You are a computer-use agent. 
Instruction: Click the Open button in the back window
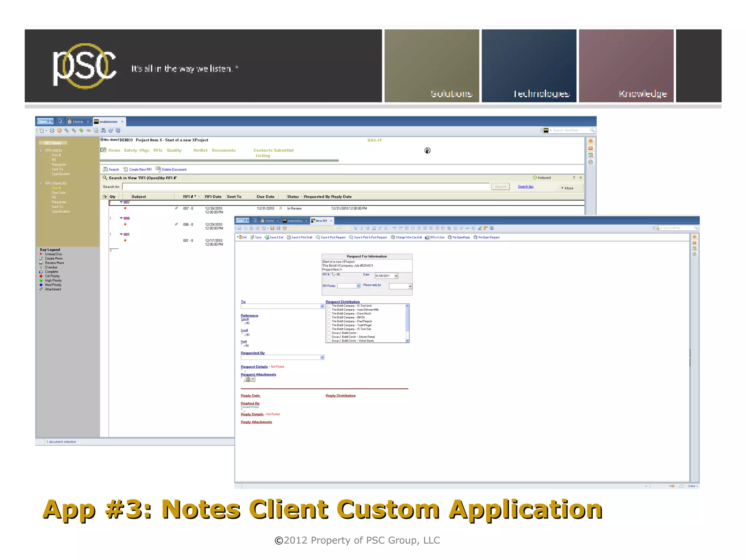click(x=45, y=122)
